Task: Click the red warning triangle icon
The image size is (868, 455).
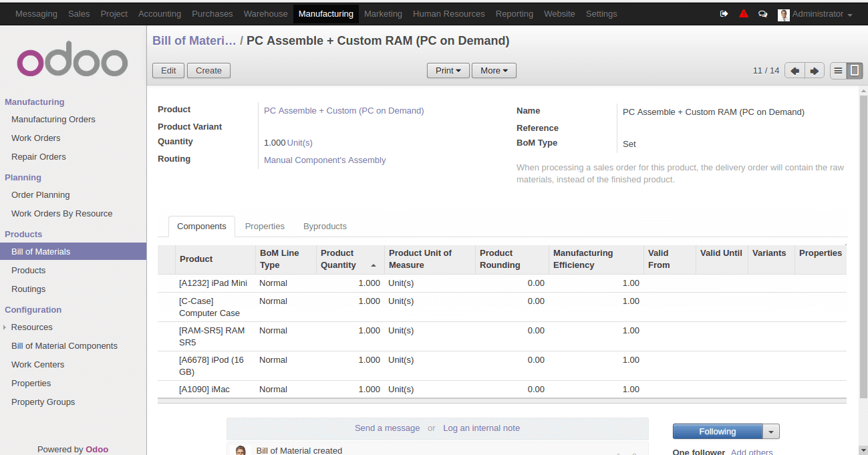Action: click(744, 14)
